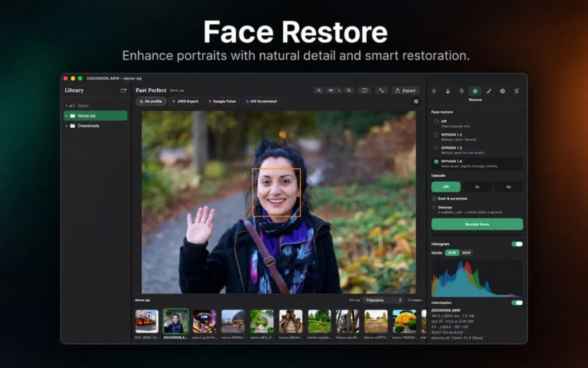Open the round disc tool icon
Image resolution: width=588 pixels, height=368 pixels.
[502, 91]
